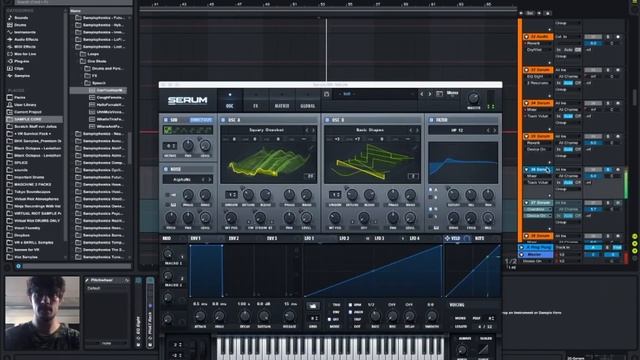Click Serum Menu button
The image size is (640, 360).
click(x=452, y=93)
